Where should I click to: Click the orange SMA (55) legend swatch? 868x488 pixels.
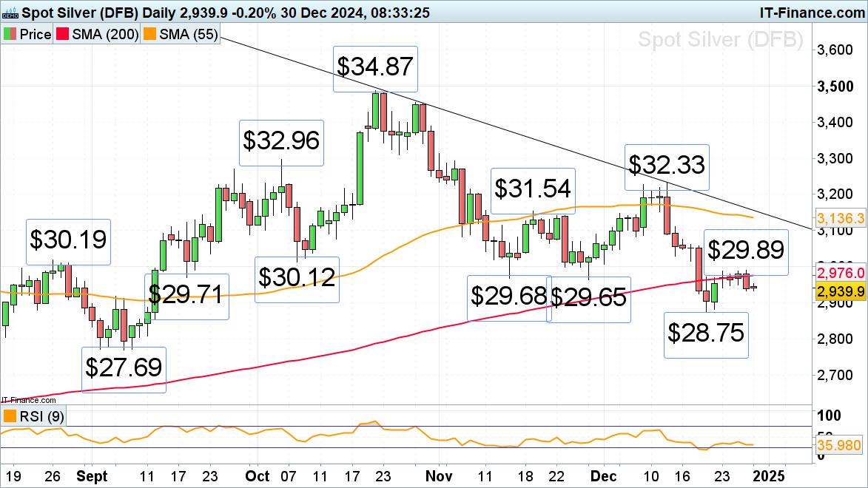[x=150, y=35]
